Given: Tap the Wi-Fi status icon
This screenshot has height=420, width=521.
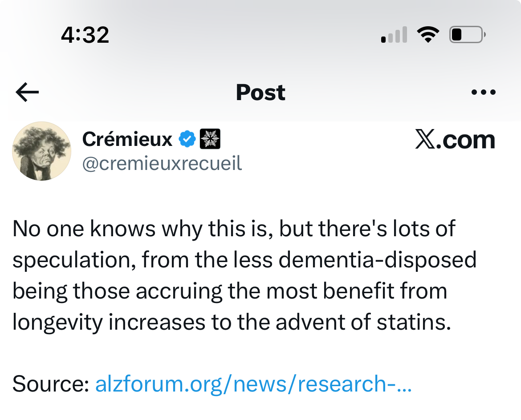Looking at the screenshot, I should pyautogui.click(x=428, y=34).
